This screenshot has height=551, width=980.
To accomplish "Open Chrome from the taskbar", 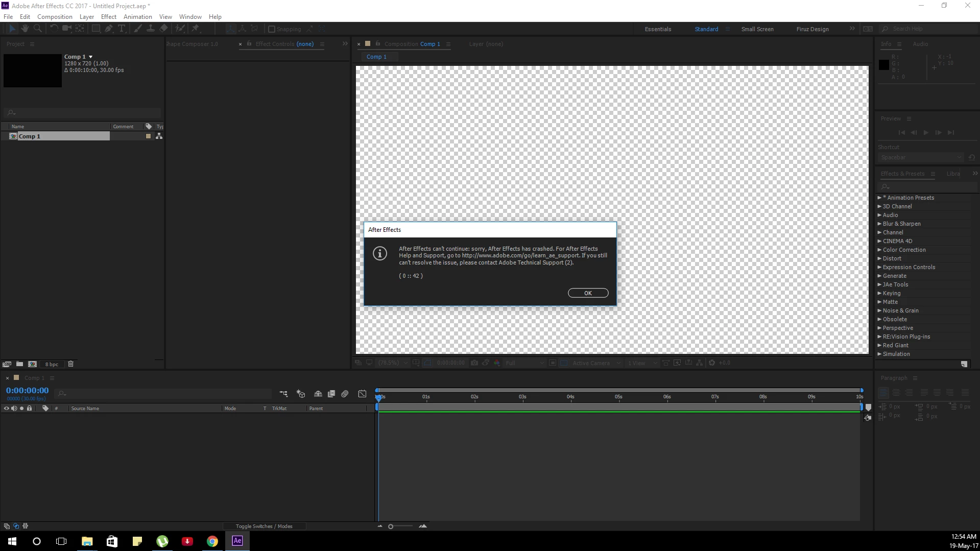I will pyautogui.click(x=212, y=541).
